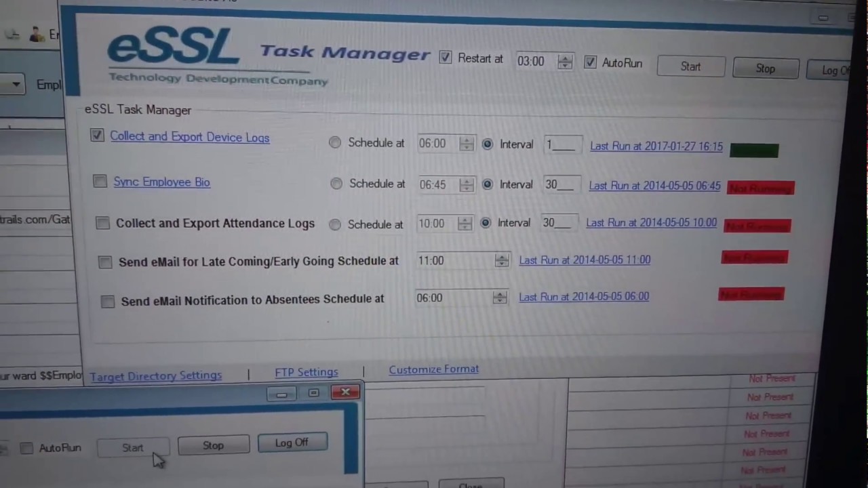Toggle AutoRun checkbox in eSSL Task Manager

click(590, 62)
